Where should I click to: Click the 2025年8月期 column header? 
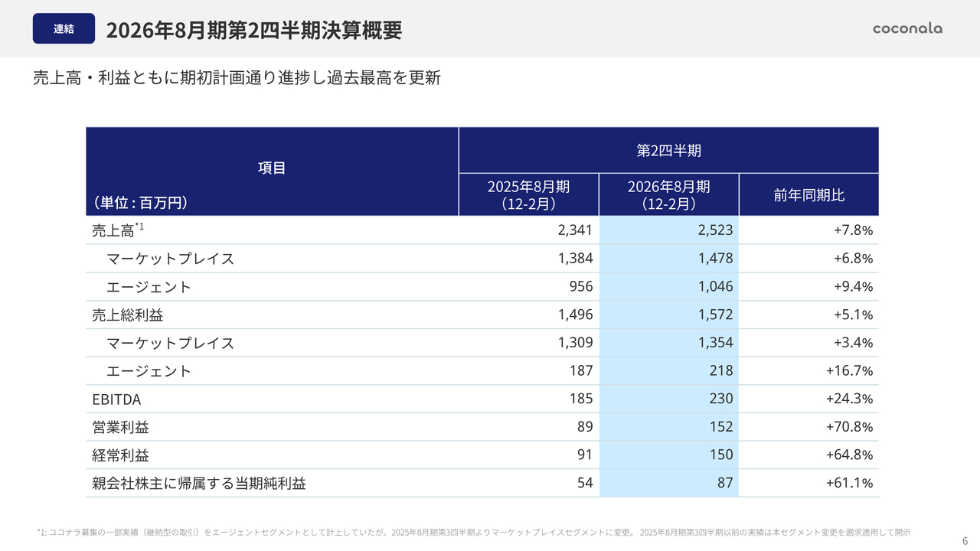point(528,195)
